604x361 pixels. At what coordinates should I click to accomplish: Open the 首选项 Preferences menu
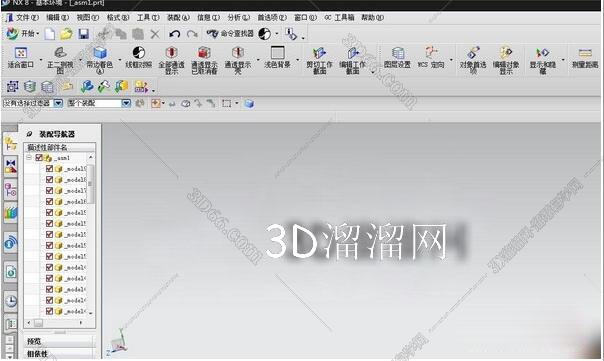coord(272,18)
